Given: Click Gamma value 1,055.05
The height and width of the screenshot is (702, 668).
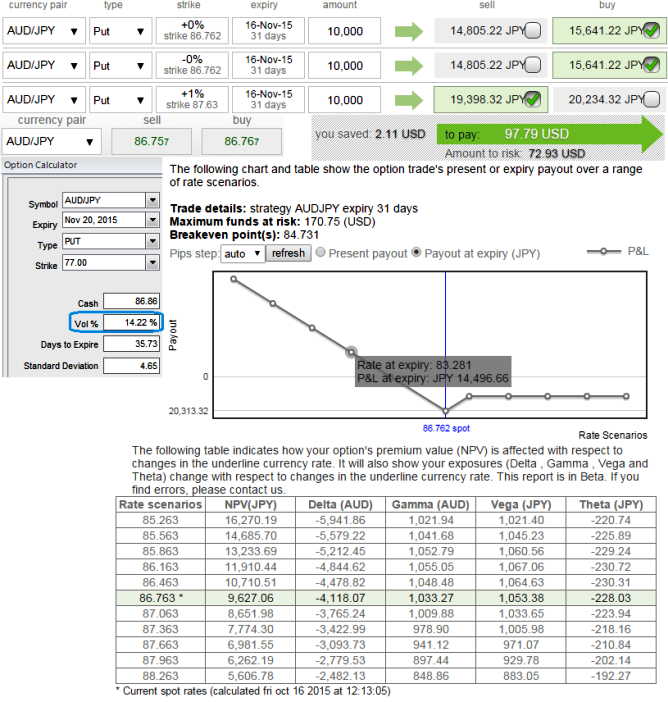Looking at the screenshot, I should [431, 567].
